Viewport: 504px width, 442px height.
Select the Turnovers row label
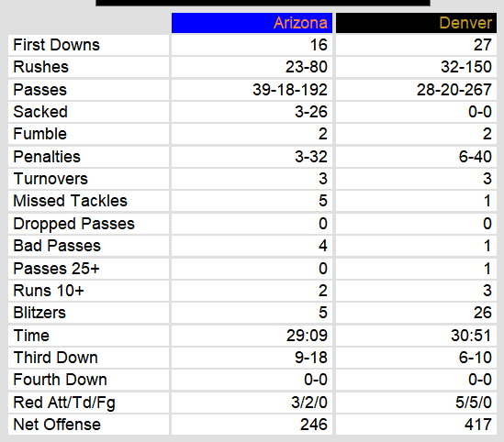50,179
